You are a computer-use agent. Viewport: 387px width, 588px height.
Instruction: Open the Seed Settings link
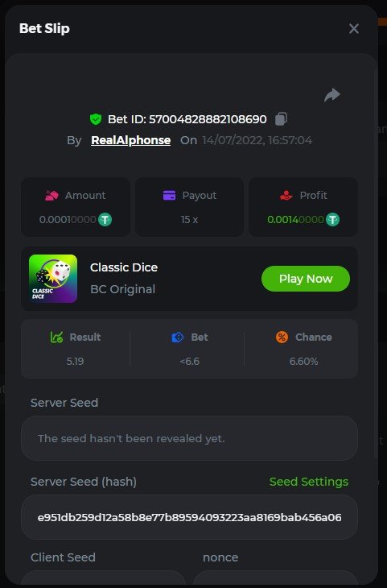point(309,482)
